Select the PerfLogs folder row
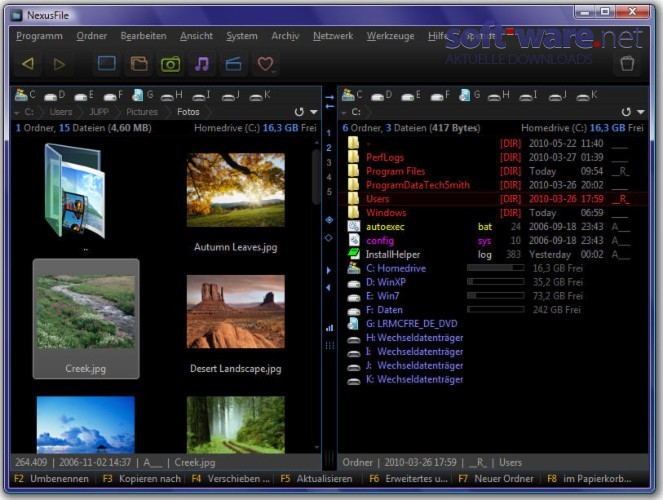This screenshot has height=500, width=663. click(493, 157)
